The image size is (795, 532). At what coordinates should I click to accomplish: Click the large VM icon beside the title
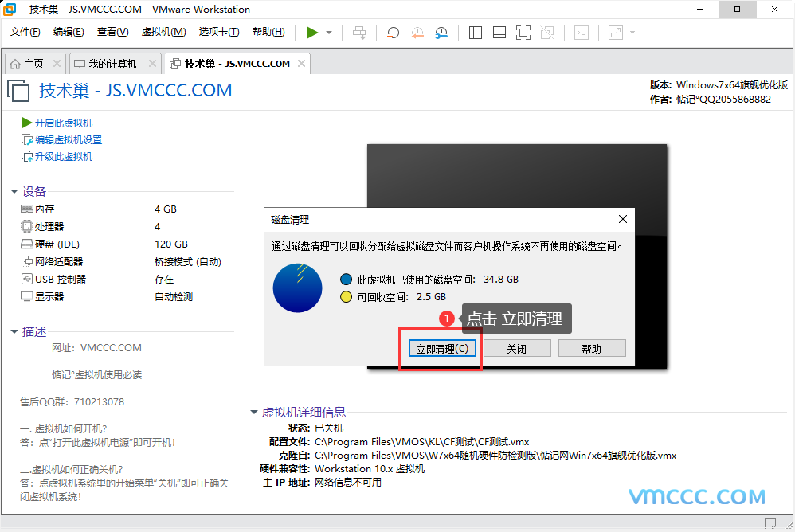point(19,91)
